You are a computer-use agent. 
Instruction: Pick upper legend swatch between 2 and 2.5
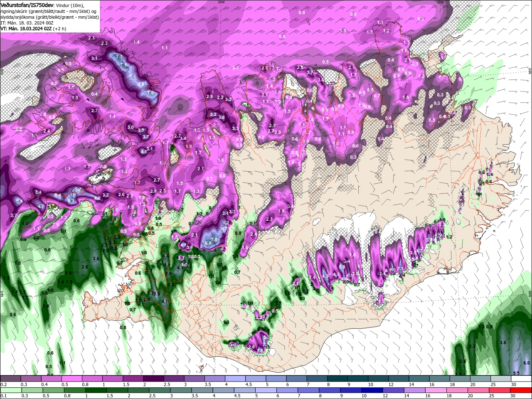(153, 379)
